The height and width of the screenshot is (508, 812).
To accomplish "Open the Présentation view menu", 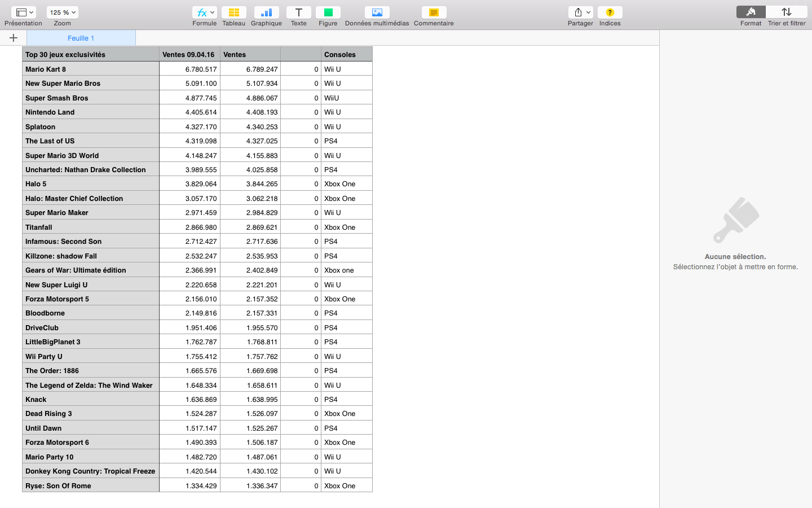I will (x=23, y=12).
